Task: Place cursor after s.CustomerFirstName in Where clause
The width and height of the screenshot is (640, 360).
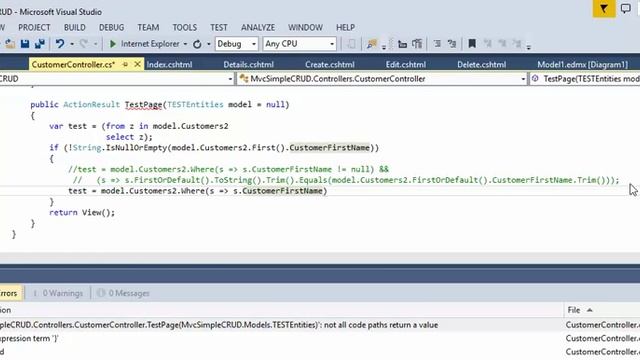Action: pyautogui.click(x=323, y=191)
